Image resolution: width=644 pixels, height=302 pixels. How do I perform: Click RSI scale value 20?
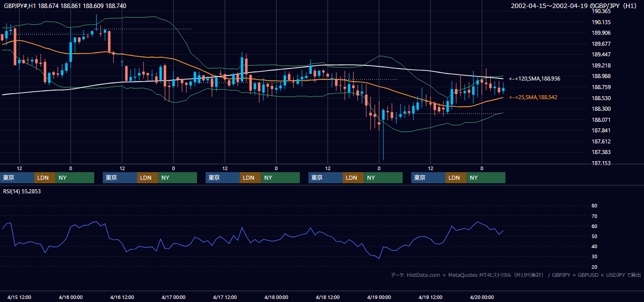click(594, 267)
